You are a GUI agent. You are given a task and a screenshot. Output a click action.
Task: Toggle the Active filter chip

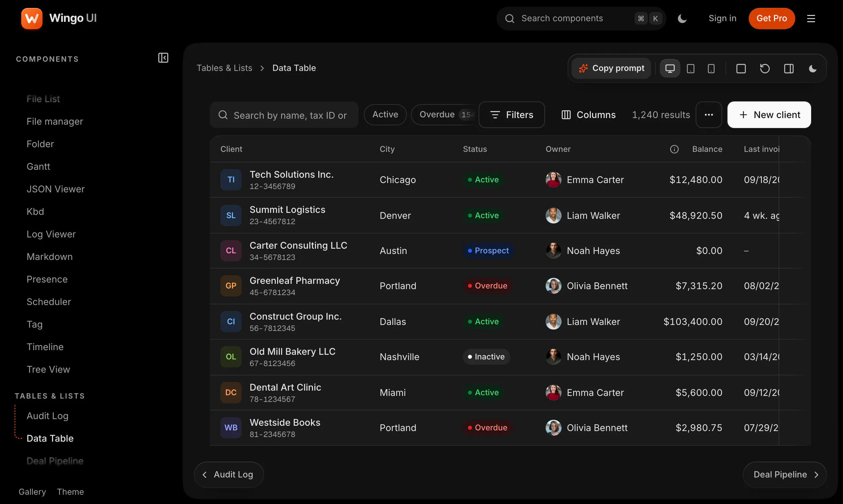(x=385, y=115)
